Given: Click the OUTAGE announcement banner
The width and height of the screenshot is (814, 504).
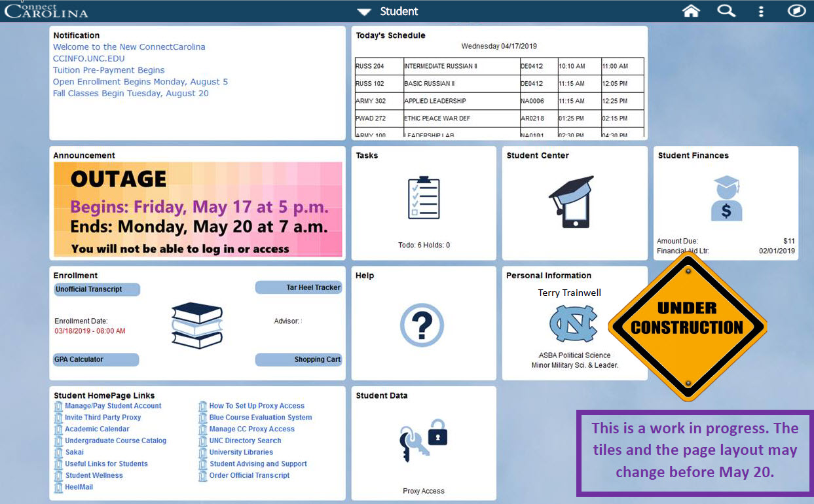Looking at the screenshot, I should (x=198, y=209).
